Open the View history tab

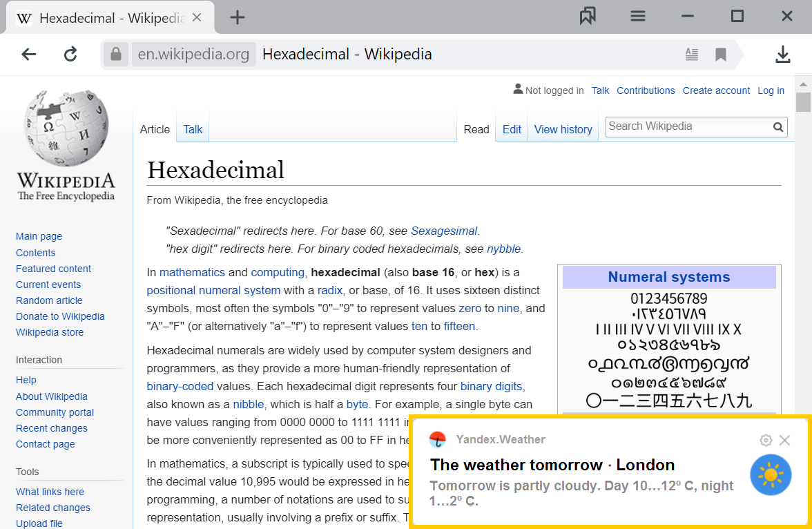click(x=563, y=130)
